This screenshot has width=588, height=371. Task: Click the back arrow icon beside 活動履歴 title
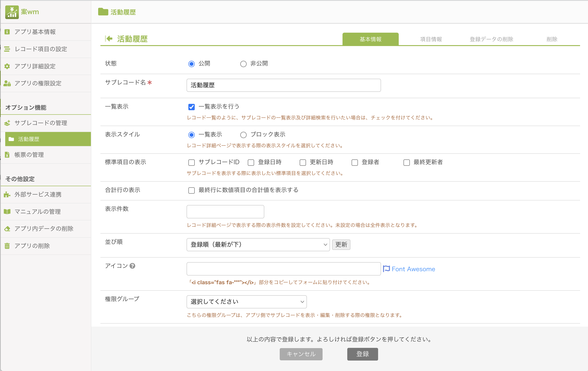pyautogui.click(x=109, y=39)
